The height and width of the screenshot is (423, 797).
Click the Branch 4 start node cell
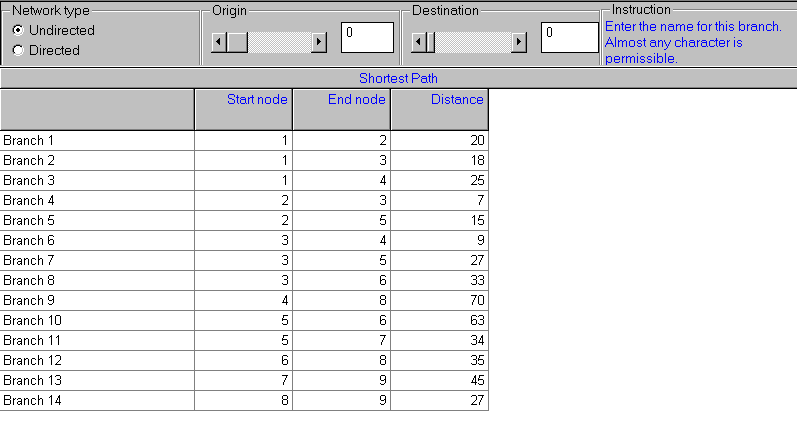pyautogui.click(x=244, y=201)
